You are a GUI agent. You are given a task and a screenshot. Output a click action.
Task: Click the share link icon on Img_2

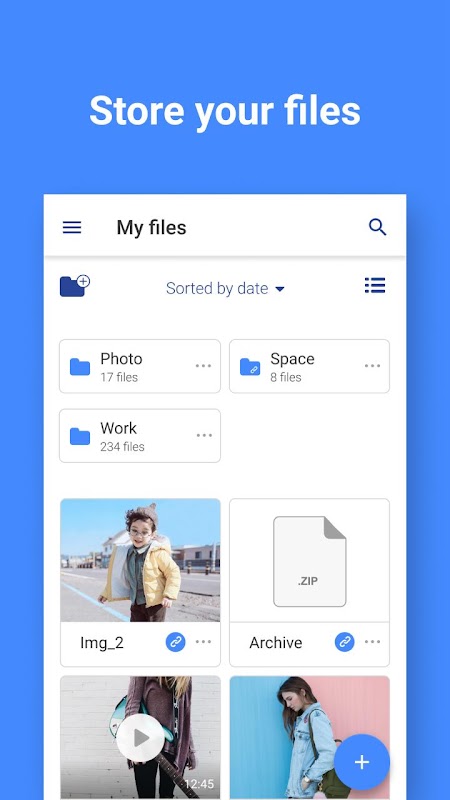176,642
